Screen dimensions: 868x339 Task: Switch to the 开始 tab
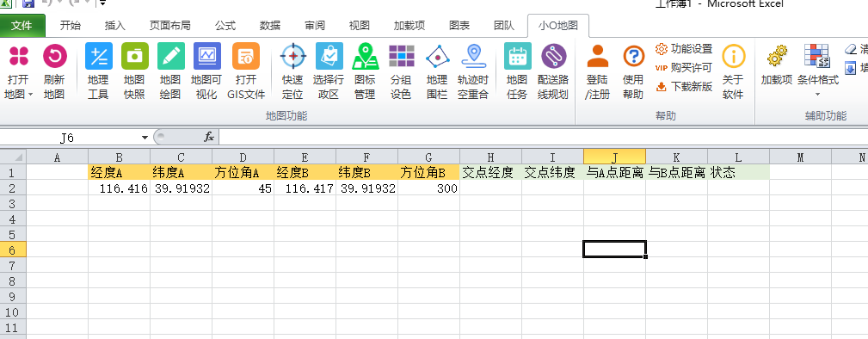(x=71, y=26)
